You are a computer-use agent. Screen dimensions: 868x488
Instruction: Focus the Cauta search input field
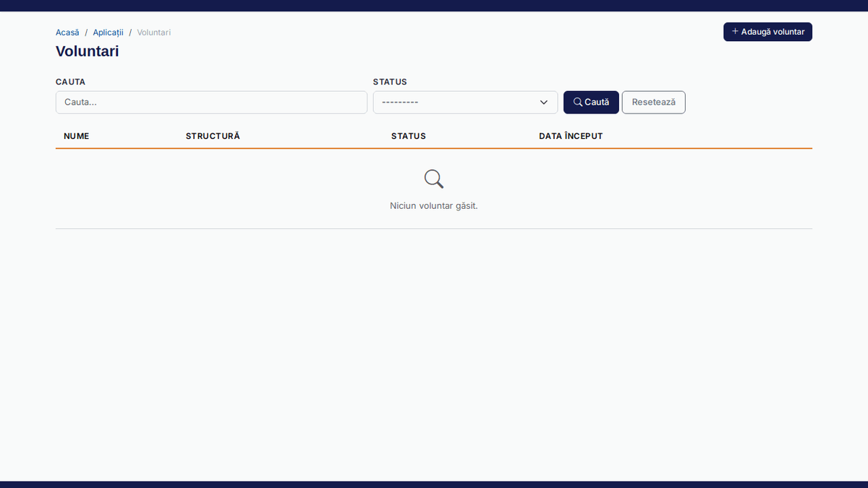[x=211, y=102]
